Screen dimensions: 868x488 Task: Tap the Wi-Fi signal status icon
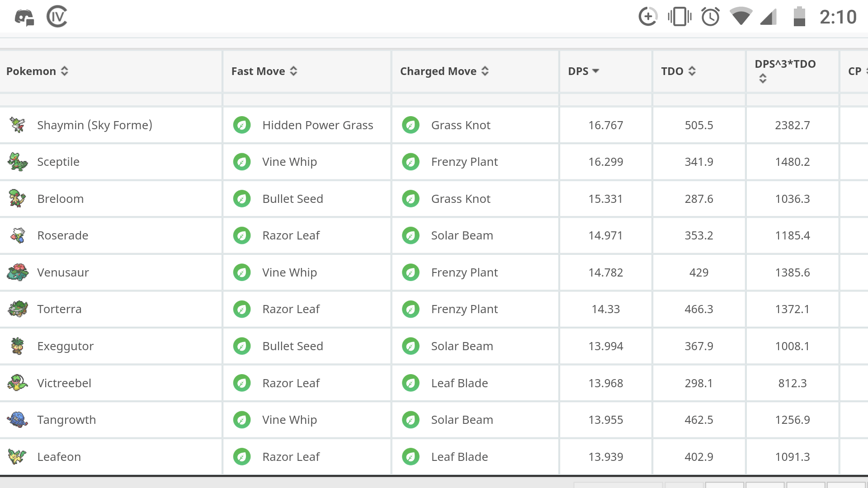coord(741,17)
